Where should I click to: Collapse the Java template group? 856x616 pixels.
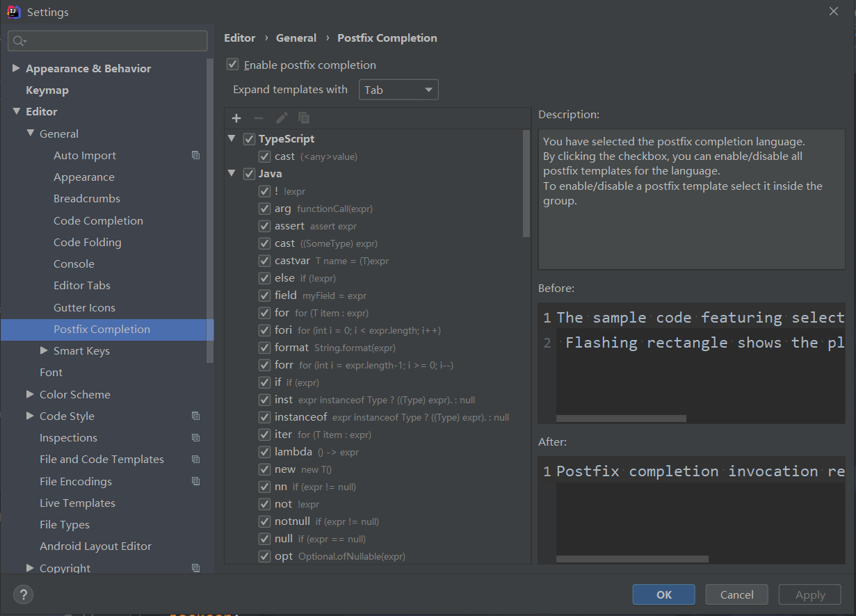232,174
